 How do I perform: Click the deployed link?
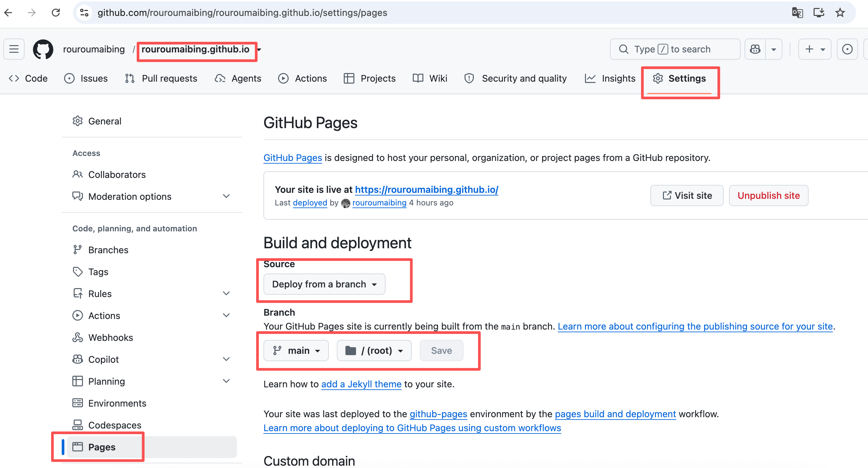310,203
